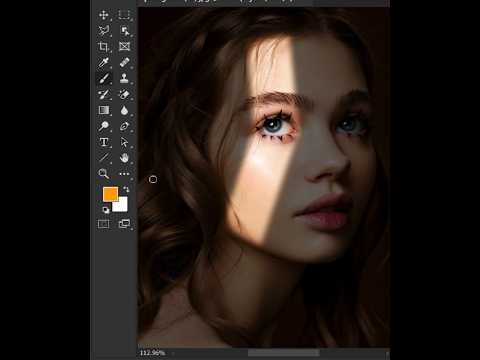Image resolution: width=480 pixels, height=360 pixels.
Task: Choose the Path Selection arrow tool
Action: coord(124,142)
